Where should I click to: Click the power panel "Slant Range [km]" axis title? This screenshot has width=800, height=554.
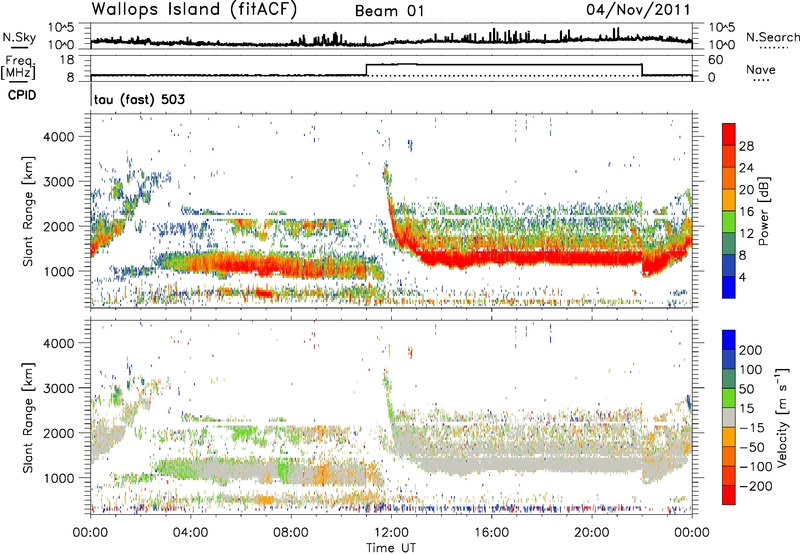[28, 211]
